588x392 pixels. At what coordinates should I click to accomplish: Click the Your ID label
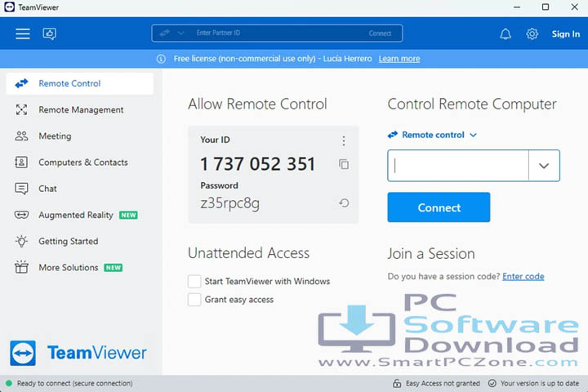pyautogui.click(x=215, y=140)
